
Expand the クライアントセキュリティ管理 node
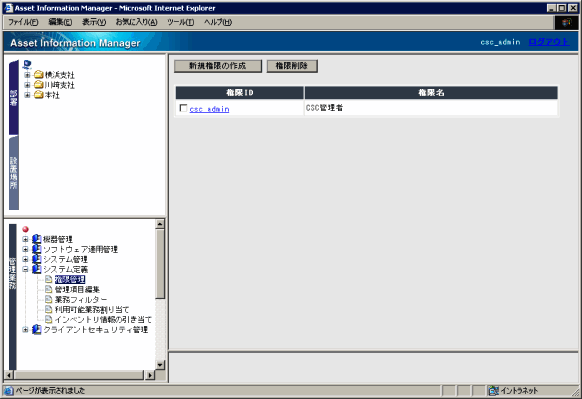pos(25,329)
